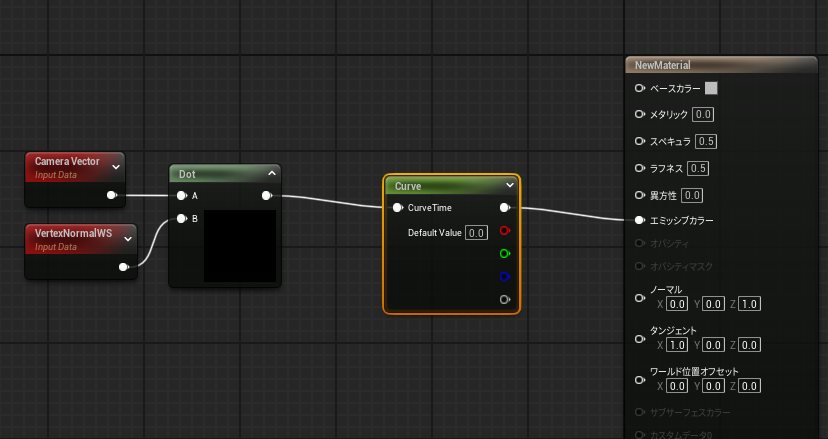Click the エミッシブカラー input pin
This screenshot has width=828, height=439.
click(640, 220)
